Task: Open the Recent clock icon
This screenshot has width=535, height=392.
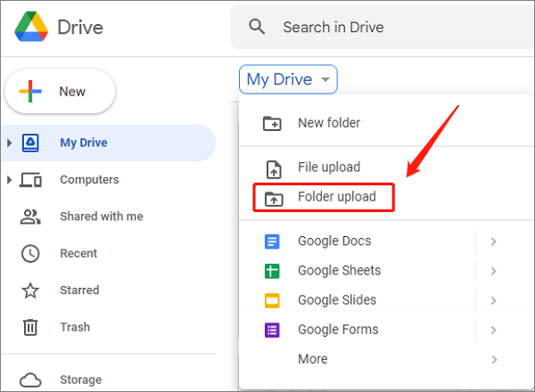Action: [30, 254]
